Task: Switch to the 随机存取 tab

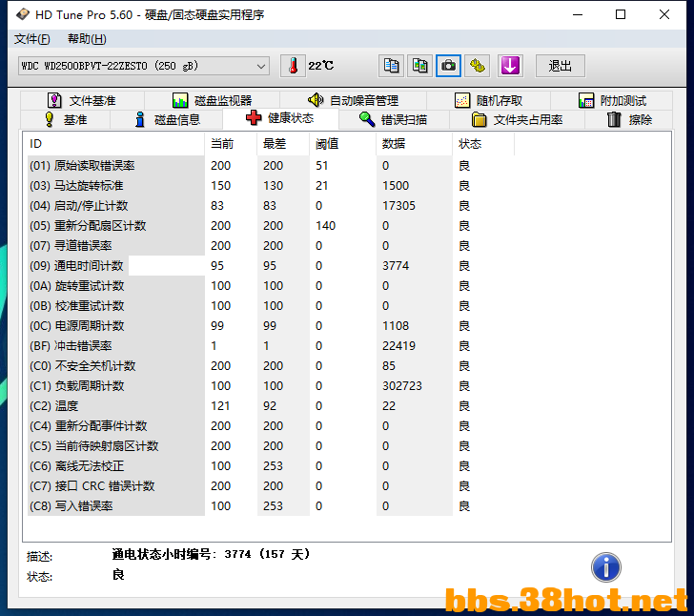Action: click(489, 100)
